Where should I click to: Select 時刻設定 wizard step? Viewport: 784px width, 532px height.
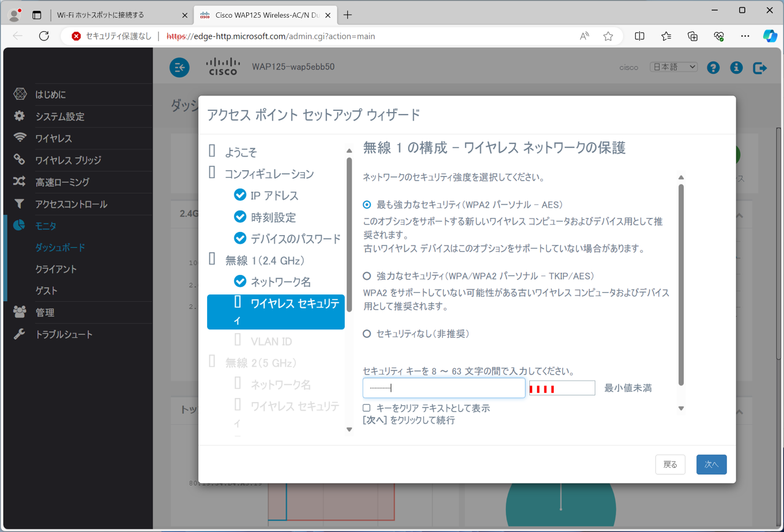click(273, 217)
